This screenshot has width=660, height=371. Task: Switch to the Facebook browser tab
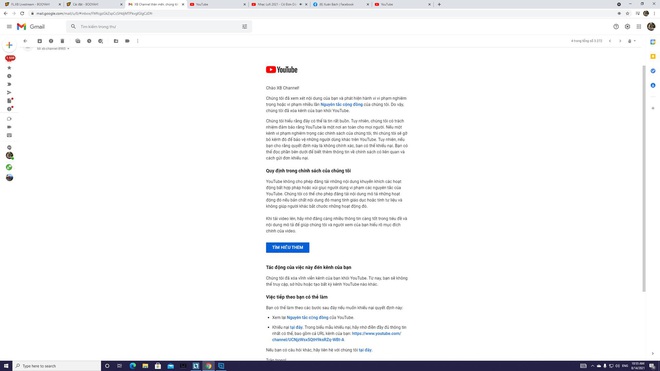coord(341,4)
